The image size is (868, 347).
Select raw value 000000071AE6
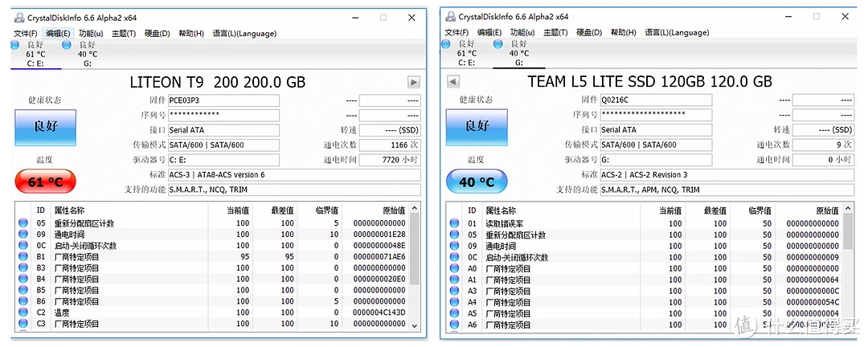pos(379,257)
